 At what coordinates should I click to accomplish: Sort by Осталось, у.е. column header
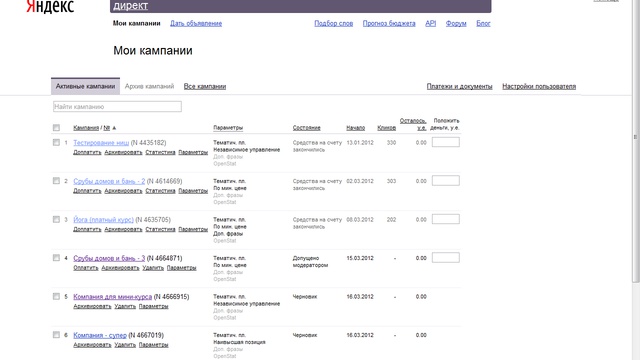pos(413,124)
